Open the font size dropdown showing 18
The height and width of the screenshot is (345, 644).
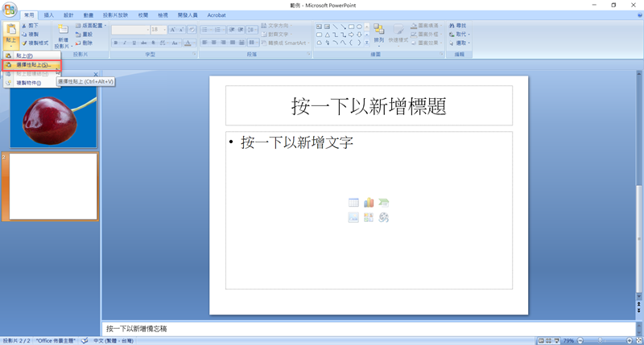(x=164, y=30)
